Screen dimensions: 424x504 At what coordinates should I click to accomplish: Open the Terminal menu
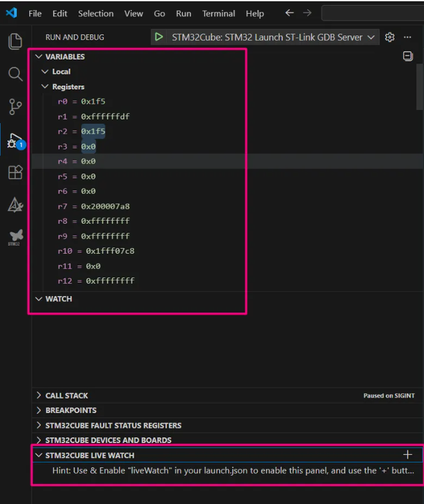pos(219,13)
